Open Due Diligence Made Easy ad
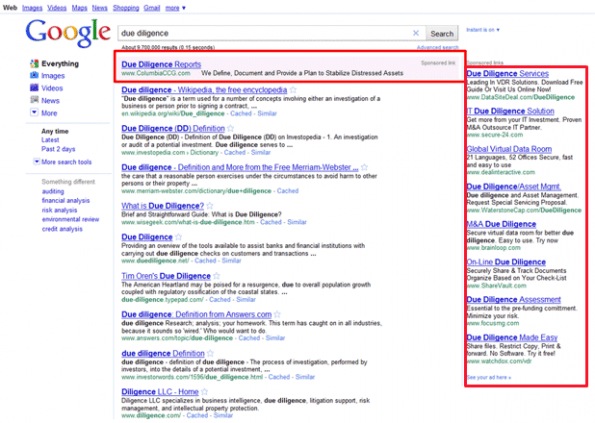The image size is (595, 423). pyautogui.click(x=512, y=337)
